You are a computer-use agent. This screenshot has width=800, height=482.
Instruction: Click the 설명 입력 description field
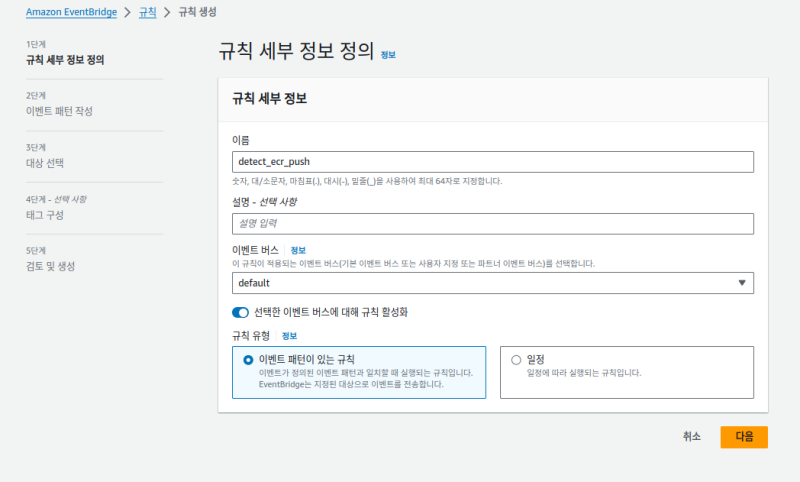tap(492, 223)
